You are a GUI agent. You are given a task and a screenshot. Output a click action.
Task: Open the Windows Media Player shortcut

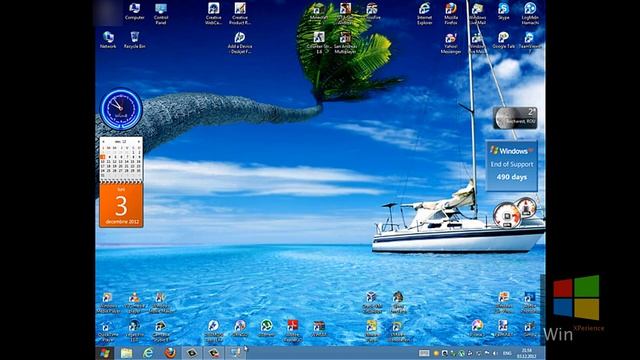tap(108, 302)
